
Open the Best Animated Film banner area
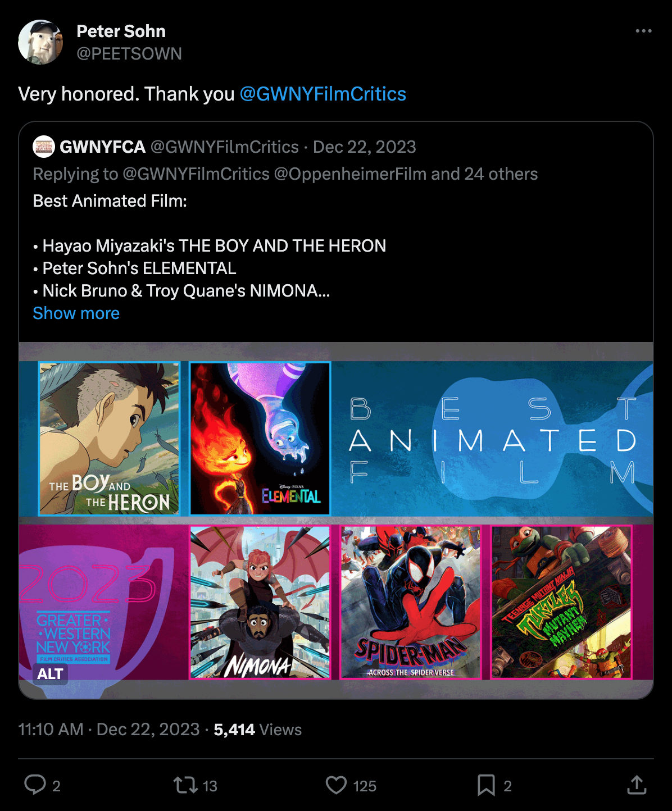coord(493,438)
